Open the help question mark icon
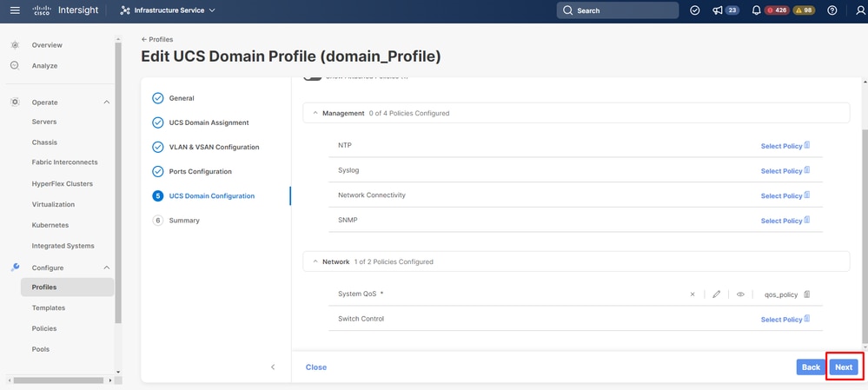 point(832,10)
